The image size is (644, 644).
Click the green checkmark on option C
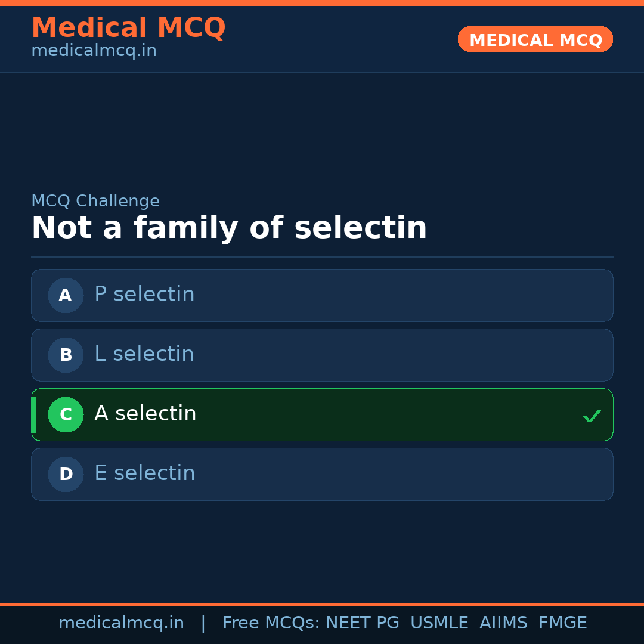tap(592, 415)
